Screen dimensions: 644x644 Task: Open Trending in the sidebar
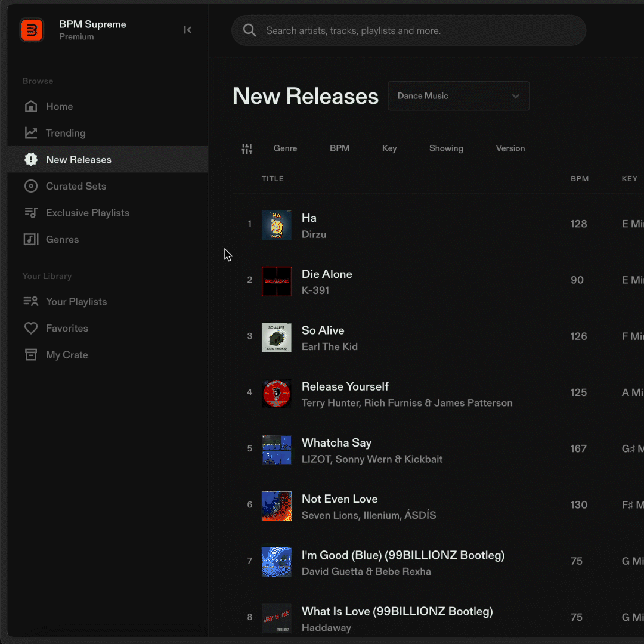click(107, 133)
